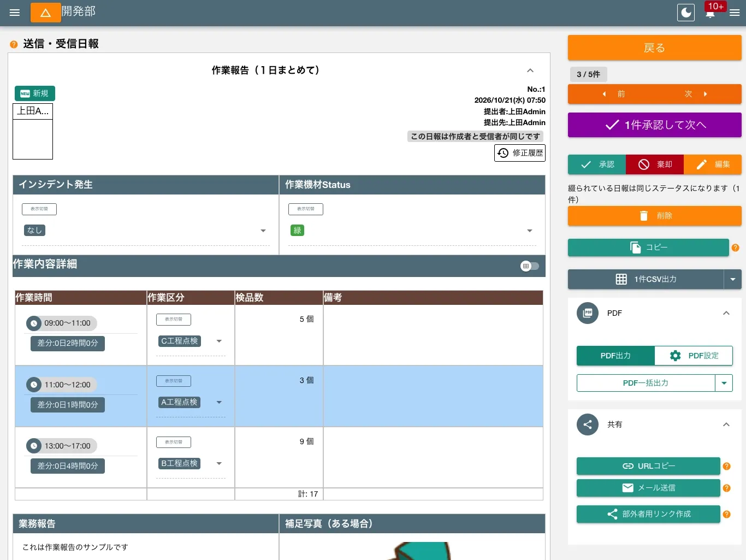
Task: Click help icon beside 送信・受信日報 title
Action: pos(14,44)
